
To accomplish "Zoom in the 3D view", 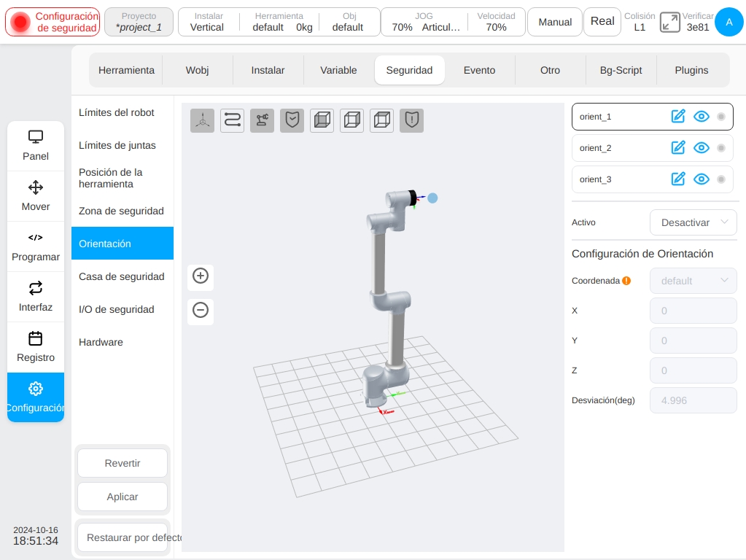I will point(201,276).
